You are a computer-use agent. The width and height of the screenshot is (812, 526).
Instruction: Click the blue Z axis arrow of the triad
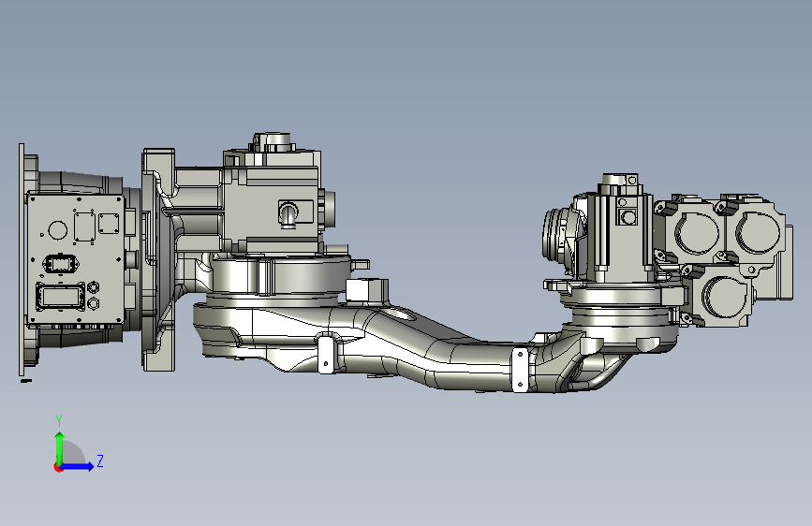(78, 466)
